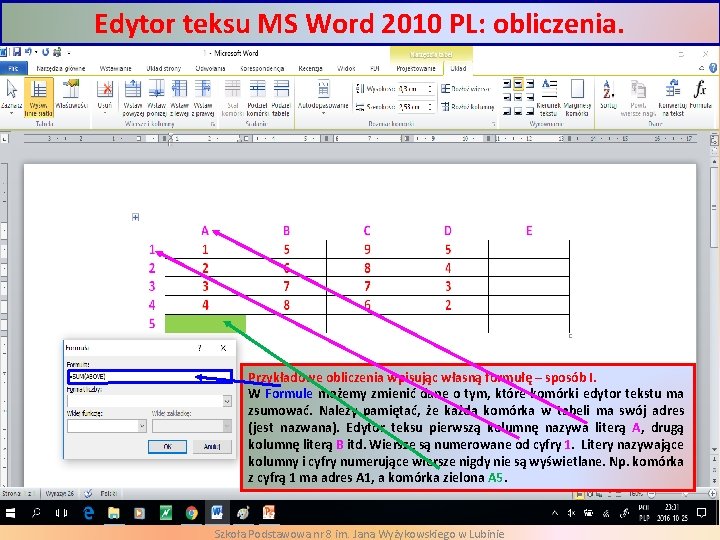
Task: Open Marginesy komórki cell margins
Action: pyautogui.click(x=577, y=97)
